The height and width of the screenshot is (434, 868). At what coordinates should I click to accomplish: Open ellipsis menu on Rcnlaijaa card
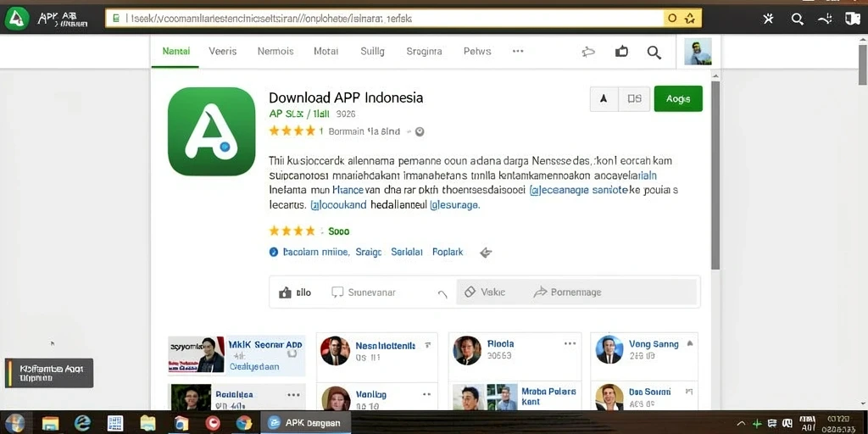click(293, 395)
